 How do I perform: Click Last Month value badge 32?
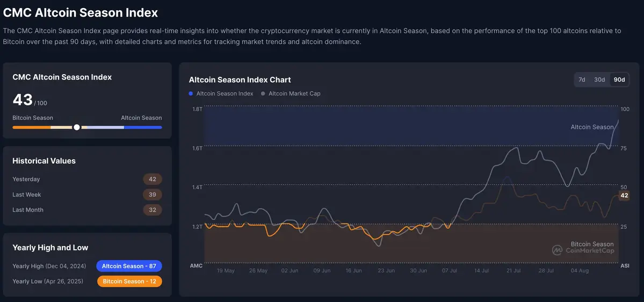(153, 210)
